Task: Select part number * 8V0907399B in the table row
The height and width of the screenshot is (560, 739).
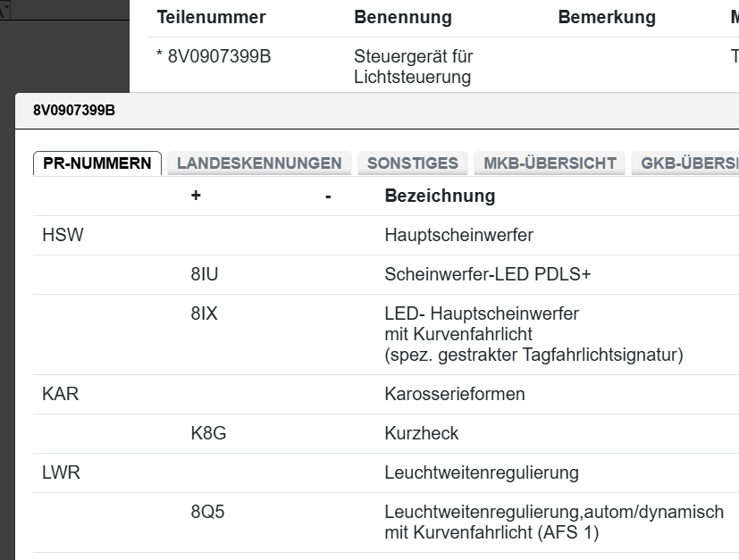Action: (x=214, y=57)
